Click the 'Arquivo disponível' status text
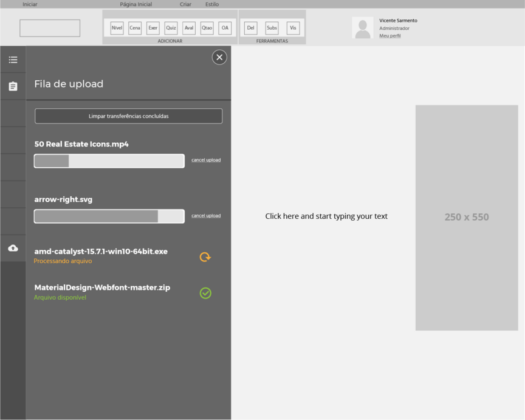Screen dimensions: 525x420 [x=60, y=297]
